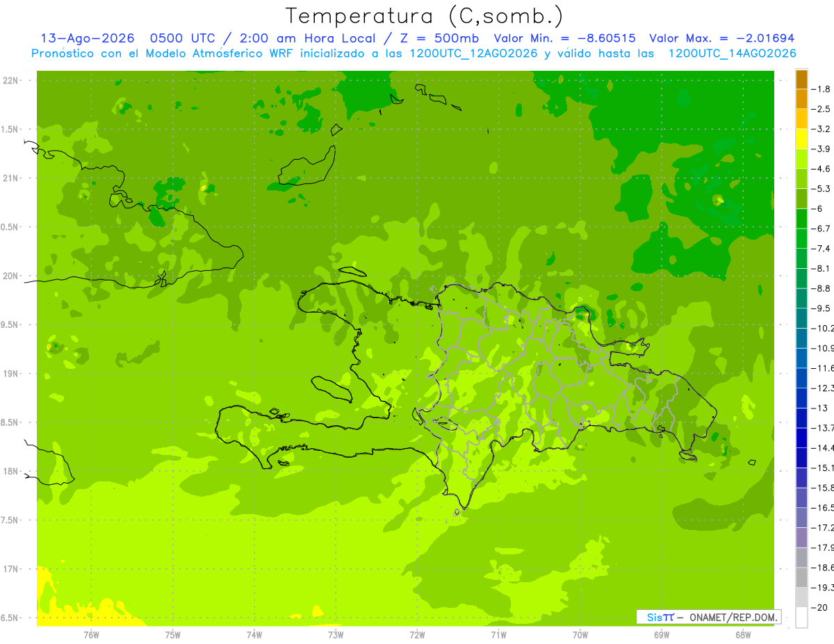
Task: Pick the yellow swatch between -3.2 and -3.9
Action: (x=801, y=139)
